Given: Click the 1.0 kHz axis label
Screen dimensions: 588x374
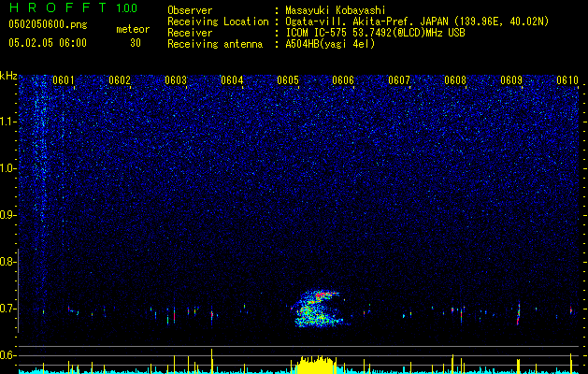Looking at the screenshot, I should [6, 168].
